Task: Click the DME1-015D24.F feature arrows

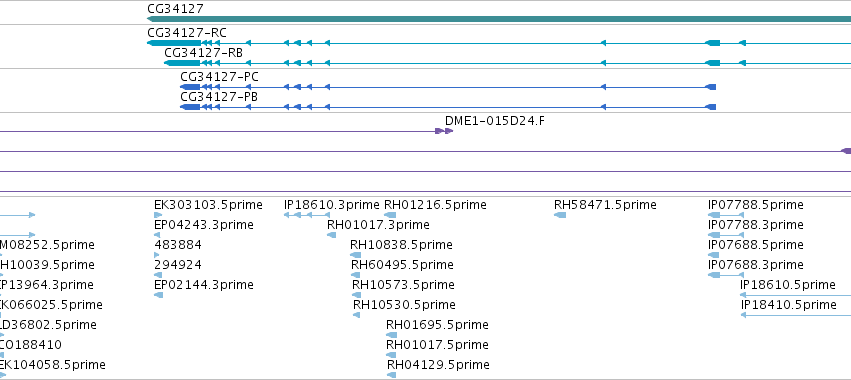Action: coord(444,131)
